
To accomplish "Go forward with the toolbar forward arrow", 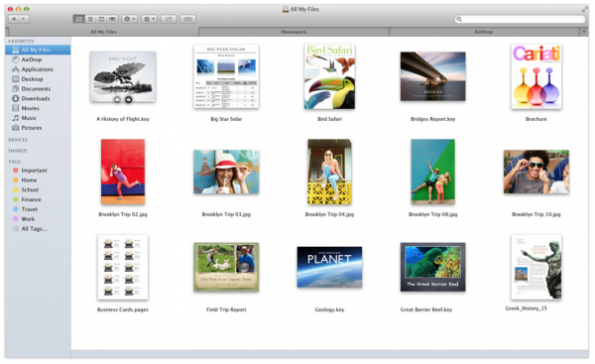I will [x=24, y=19].
